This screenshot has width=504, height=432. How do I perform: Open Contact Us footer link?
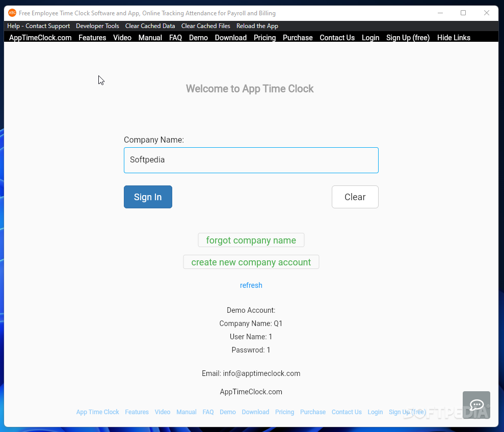pyautogui.click(x=347, y=412)
